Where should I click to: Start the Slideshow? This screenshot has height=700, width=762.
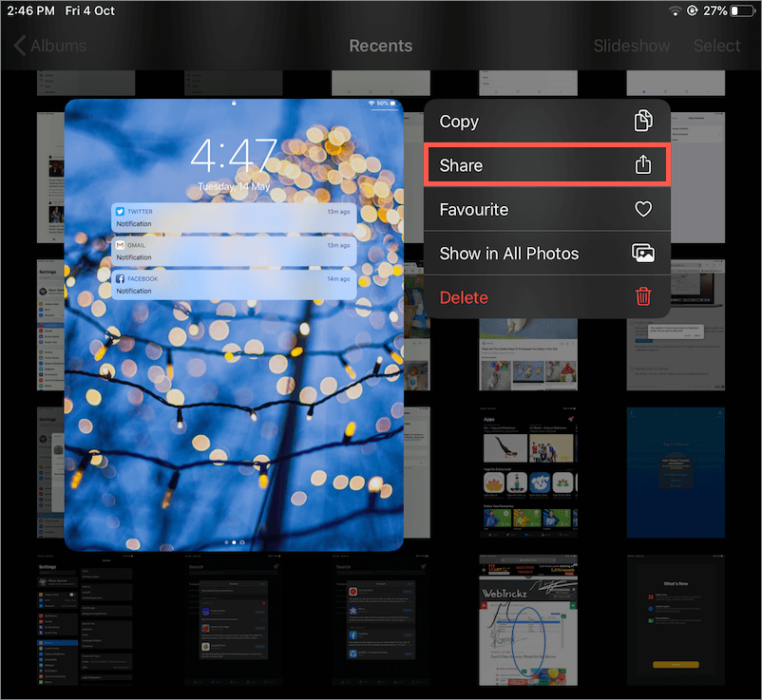pyautogui.click(x=631, y=46)
